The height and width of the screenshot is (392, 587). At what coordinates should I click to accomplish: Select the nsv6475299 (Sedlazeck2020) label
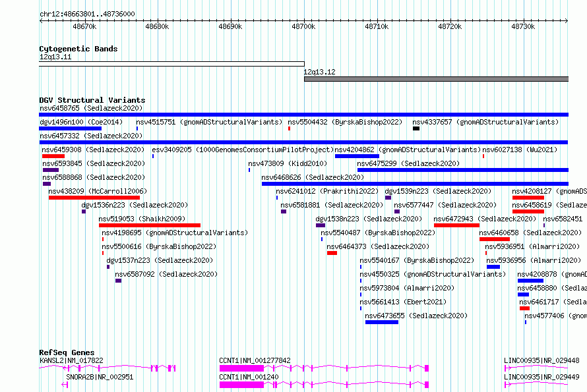(x=408, y=163)
